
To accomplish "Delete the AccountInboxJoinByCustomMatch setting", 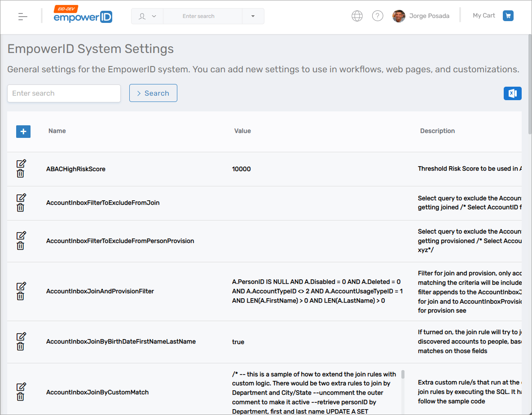I will click(x=21, y=397).
